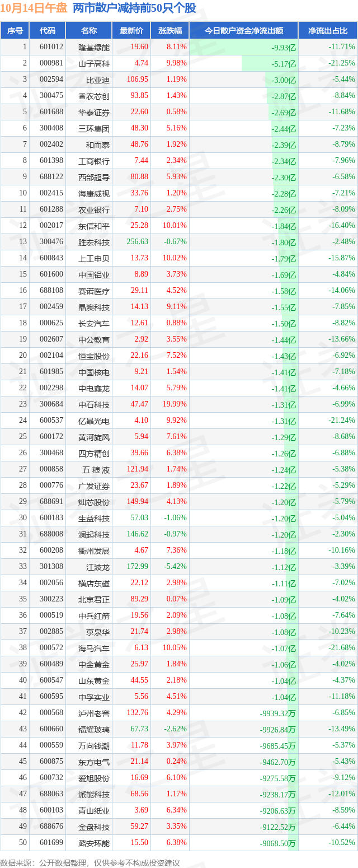The image size is (358, 868).
Task: Click the 名称 column header
Action: coord(88,31)
